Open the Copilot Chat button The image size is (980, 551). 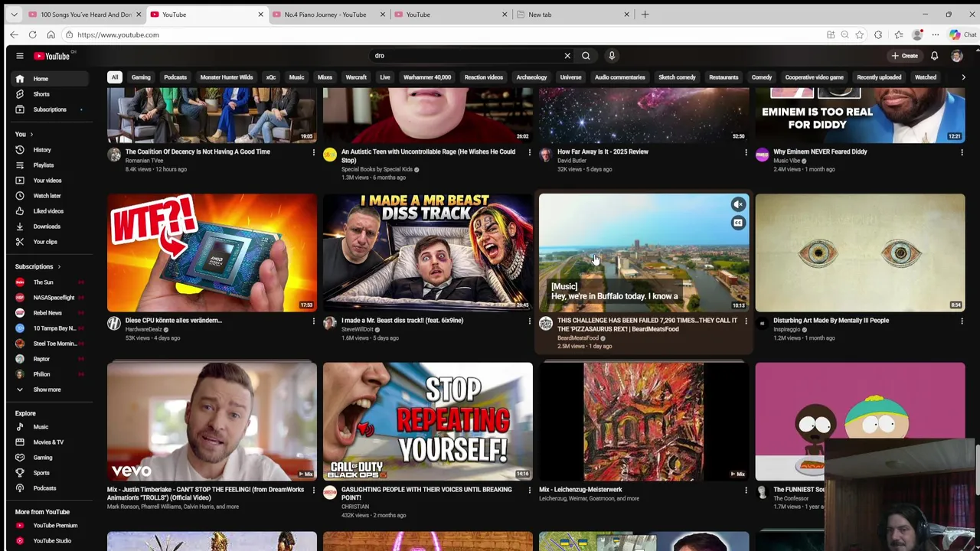[962, 34]
